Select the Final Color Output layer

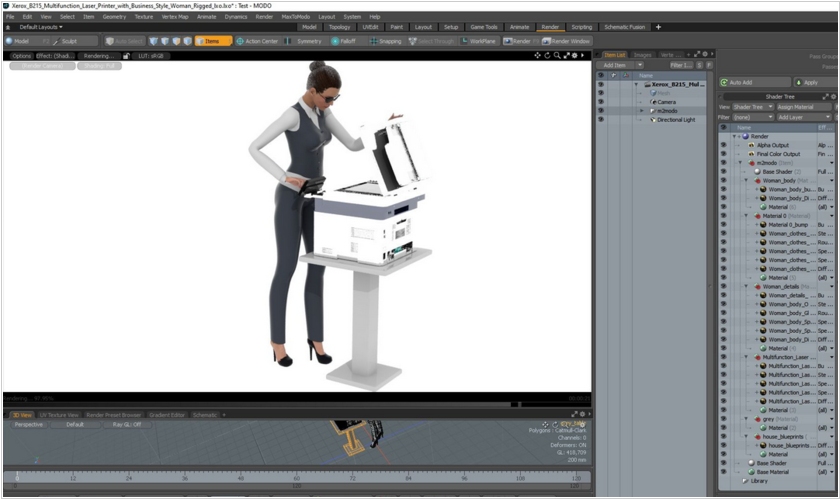click(778, 154)
